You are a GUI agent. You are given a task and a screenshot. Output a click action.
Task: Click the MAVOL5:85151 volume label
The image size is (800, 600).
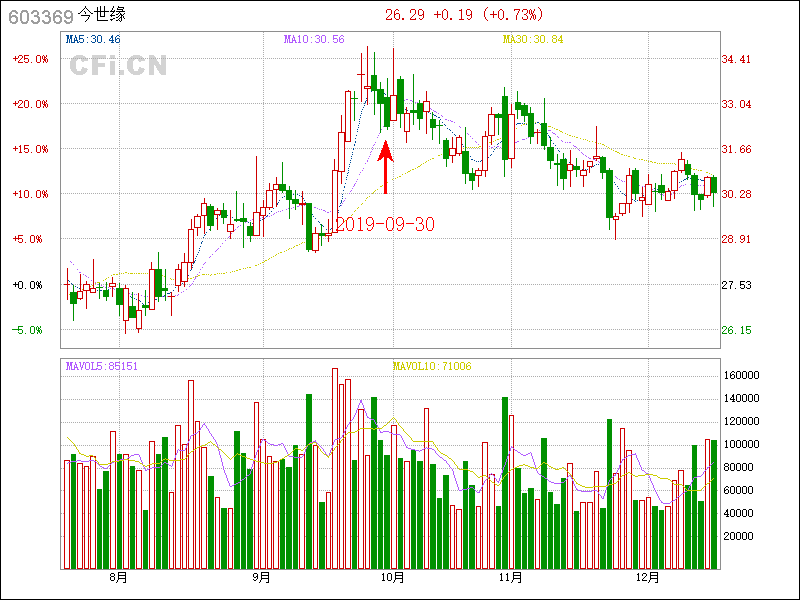pyautogui.click(x=102, y=366)
